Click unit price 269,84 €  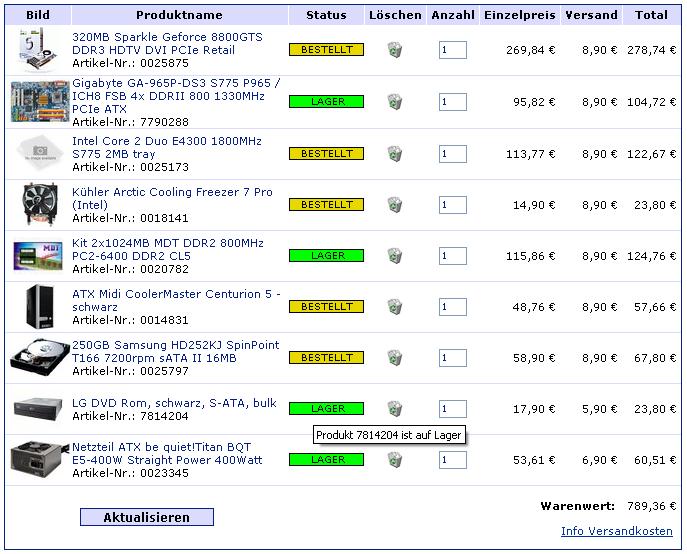click(531, 50)
